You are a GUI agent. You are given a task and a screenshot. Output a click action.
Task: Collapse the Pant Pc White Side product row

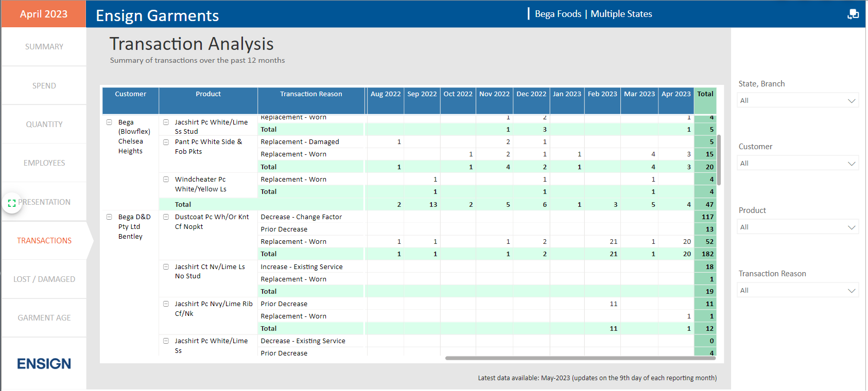click(166, 142)
